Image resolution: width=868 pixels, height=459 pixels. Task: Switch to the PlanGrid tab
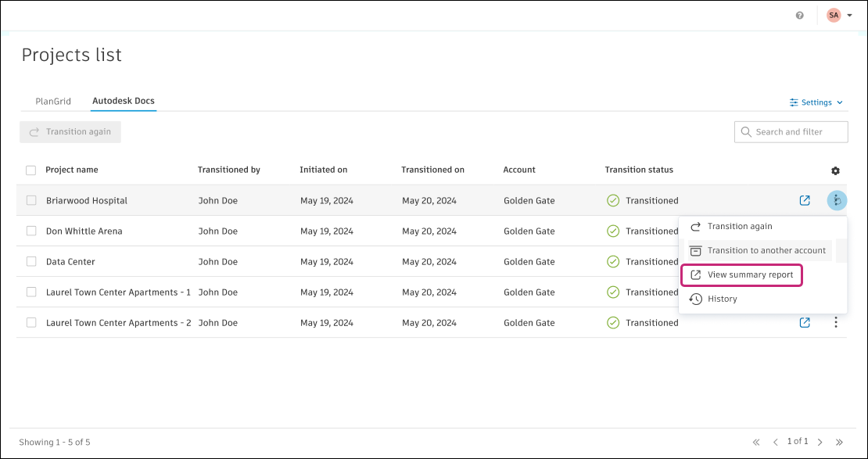click(53, 102)
